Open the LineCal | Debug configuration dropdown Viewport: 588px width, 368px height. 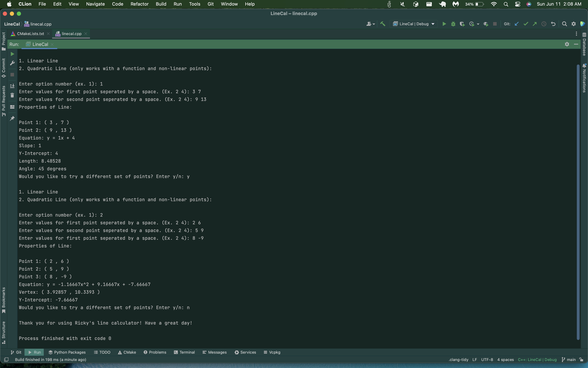414,24
